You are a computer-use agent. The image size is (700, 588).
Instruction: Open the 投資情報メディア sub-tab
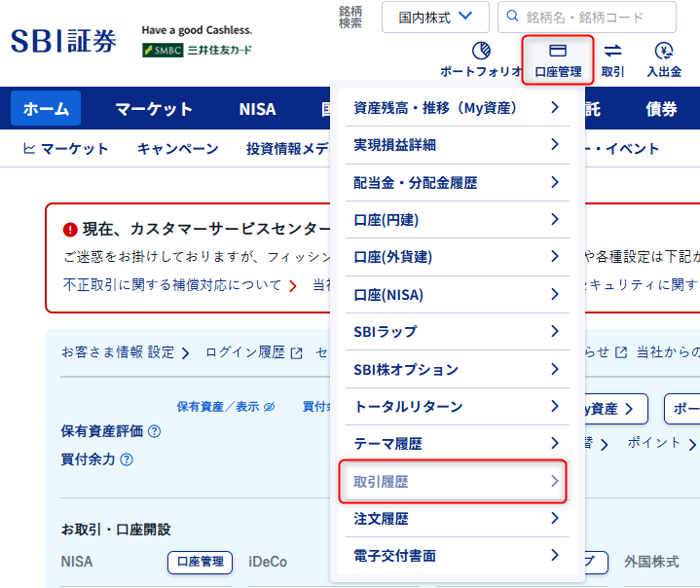(288, 149)
